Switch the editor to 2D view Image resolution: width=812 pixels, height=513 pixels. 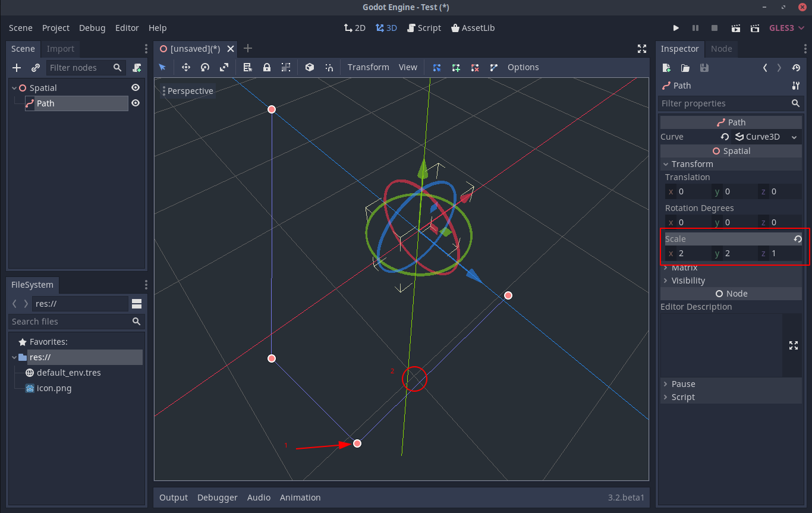coord(354,27)
